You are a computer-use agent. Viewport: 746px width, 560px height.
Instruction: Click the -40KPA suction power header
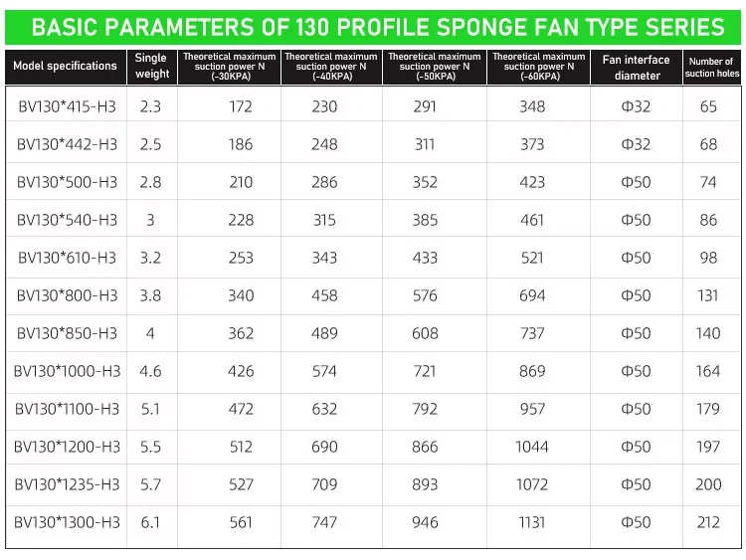(x=330, y=67)
